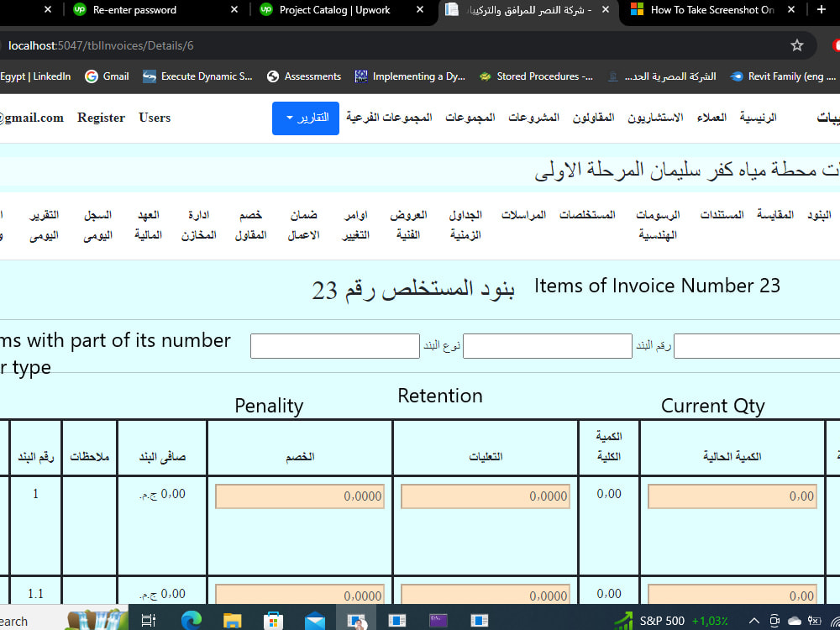Open the التقرير اليومى project tab
This screenshot has width=840, height=630.
click(44, 224)
